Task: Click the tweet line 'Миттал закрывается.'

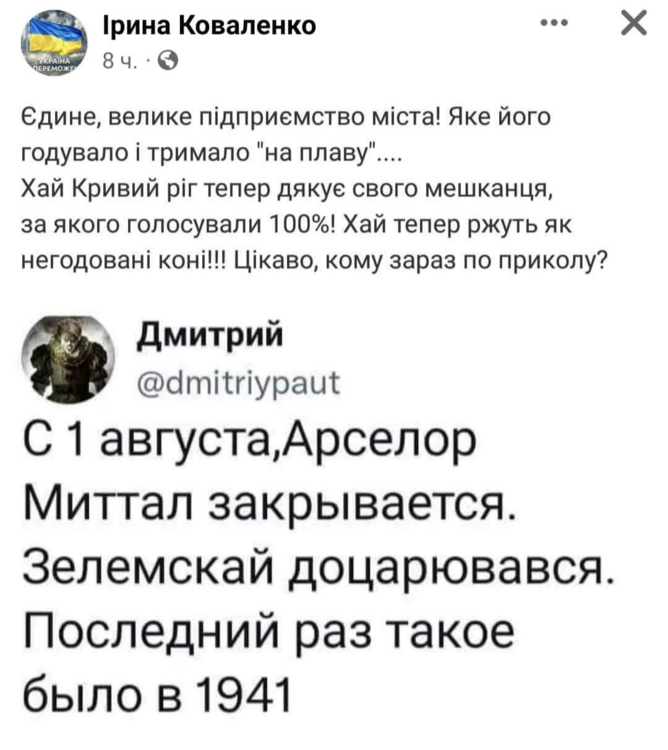Action: click(x=270, y=506)
